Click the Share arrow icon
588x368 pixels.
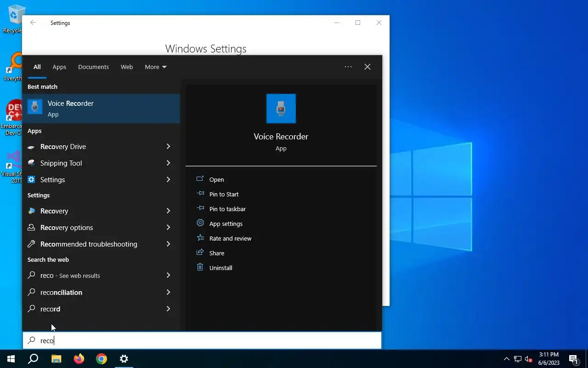pyautogui.click(x=200, y=252)
